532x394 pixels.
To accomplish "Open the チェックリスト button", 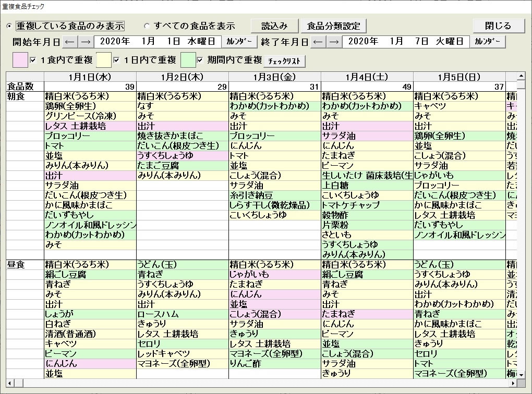I will (x=284, y=61).
